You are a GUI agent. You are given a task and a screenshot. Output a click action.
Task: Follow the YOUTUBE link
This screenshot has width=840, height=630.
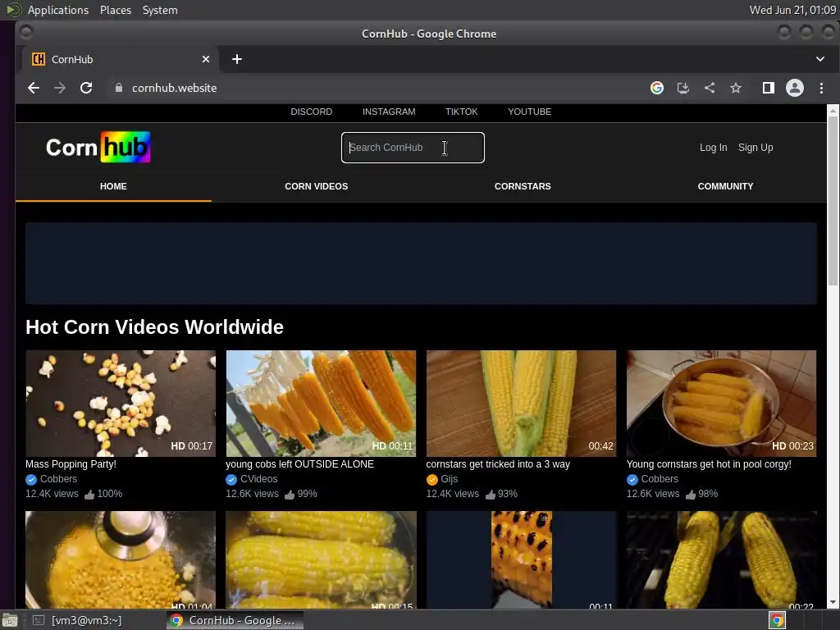529,112
